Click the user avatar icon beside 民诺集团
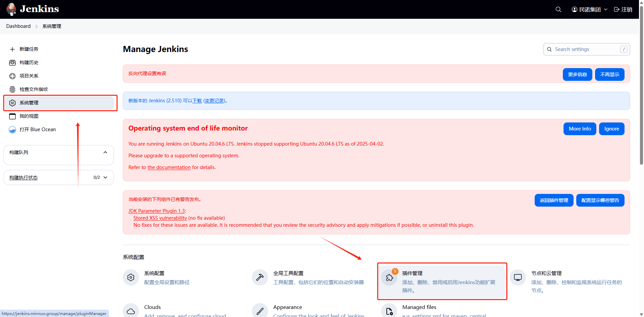 (x=575, y=9)
